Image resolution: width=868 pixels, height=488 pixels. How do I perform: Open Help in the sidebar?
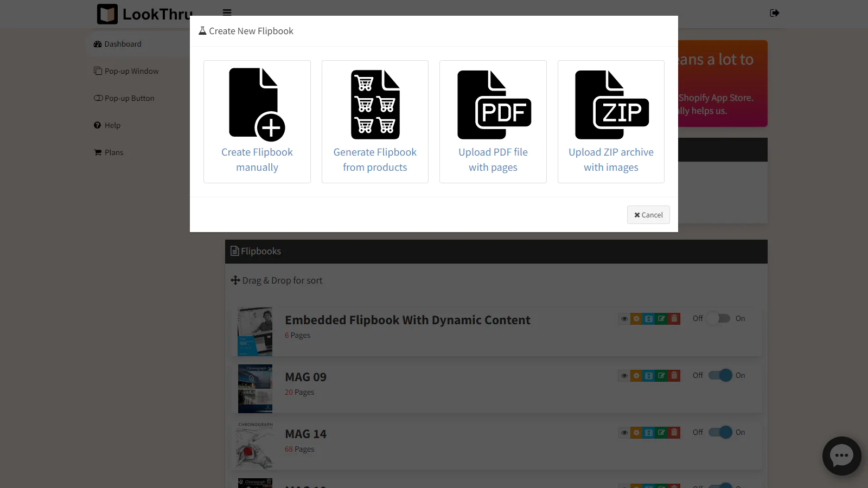[107, 125]
